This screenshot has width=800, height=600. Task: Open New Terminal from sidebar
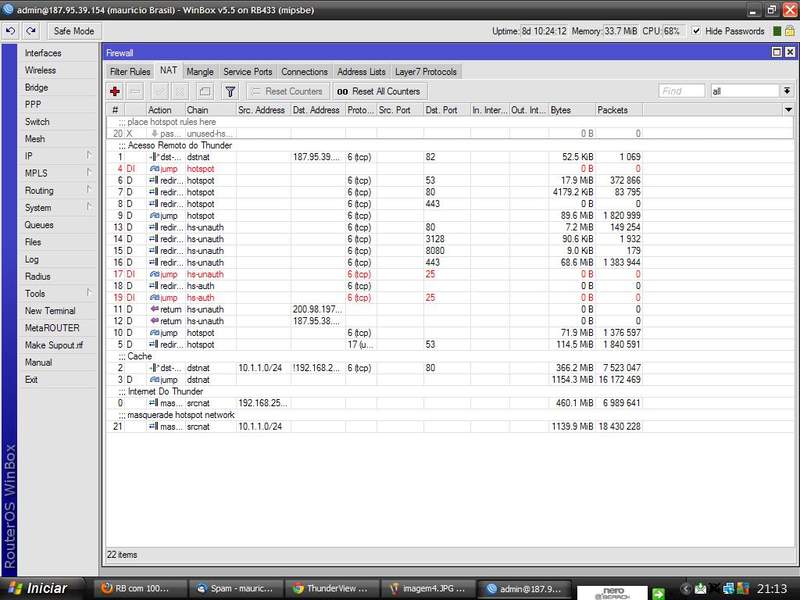50,311
